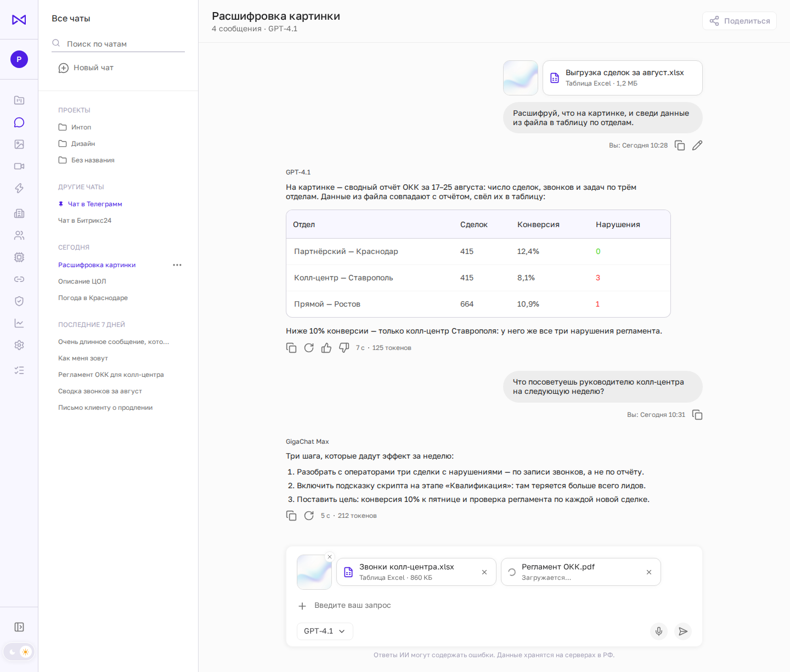
Task: Click the Поделиться share button
Action: pyautogui.click(x=740, y=21)
